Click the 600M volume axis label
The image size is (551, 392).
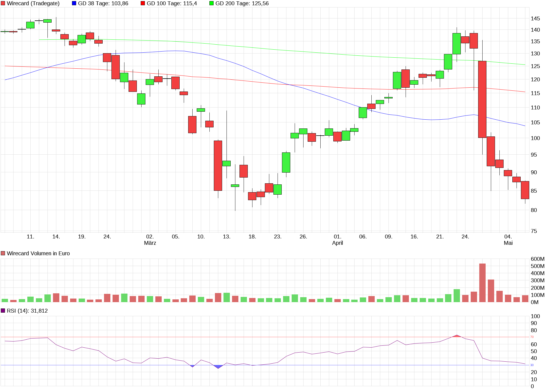pyautogui.click(x=537, y=259)
